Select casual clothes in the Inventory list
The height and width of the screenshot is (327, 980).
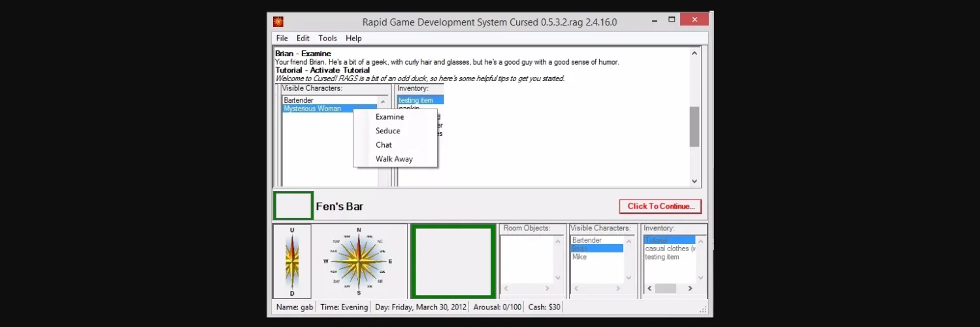click(670, 249)
